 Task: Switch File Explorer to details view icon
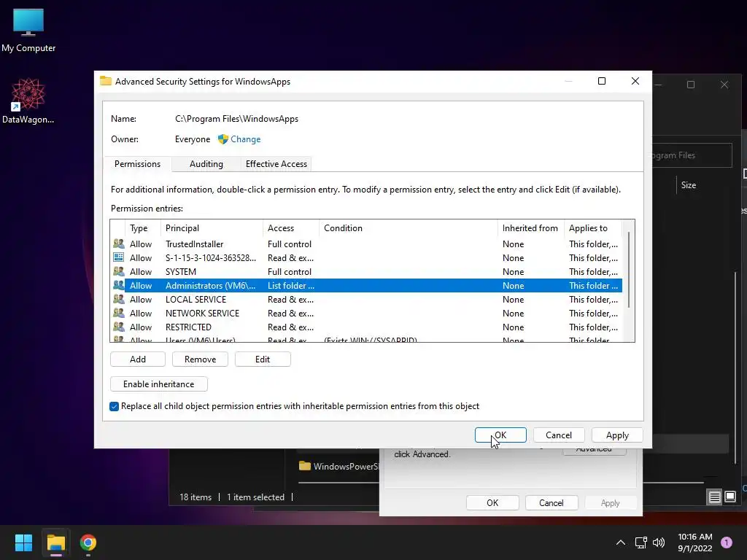[715, 497]
